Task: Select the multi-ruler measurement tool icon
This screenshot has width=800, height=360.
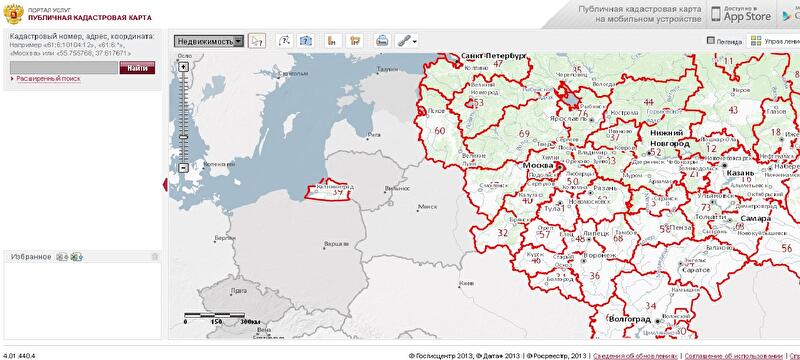Action: (354, 41)
